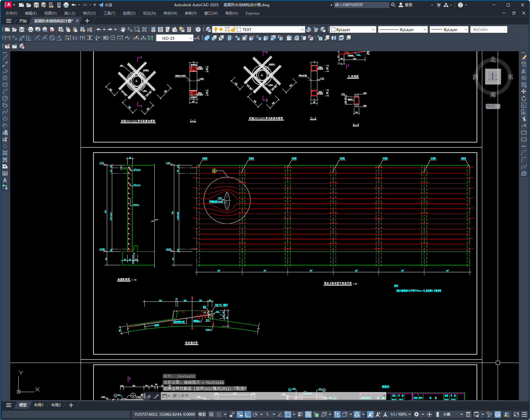Viewport: 530px width, 420px height.
Task: Switch to the 布局1 layout tab
Action: pyautogui.click(x=39, y=405)
